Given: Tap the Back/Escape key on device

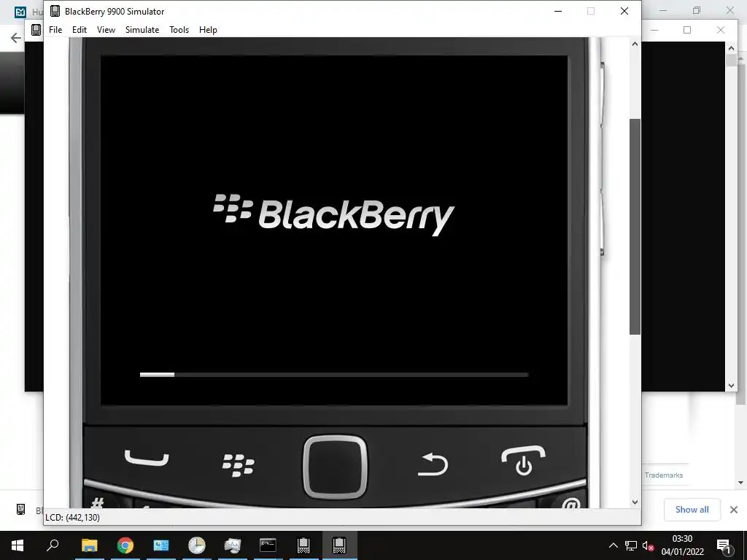Looking at the screenshot, I should tap(433, 464).
